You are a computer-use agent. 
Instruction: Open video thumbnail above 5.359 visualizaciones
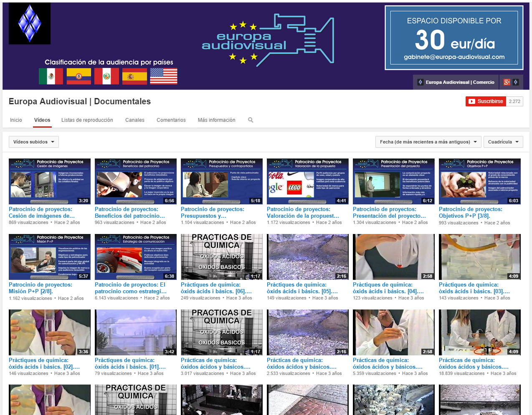coord(394,332)
